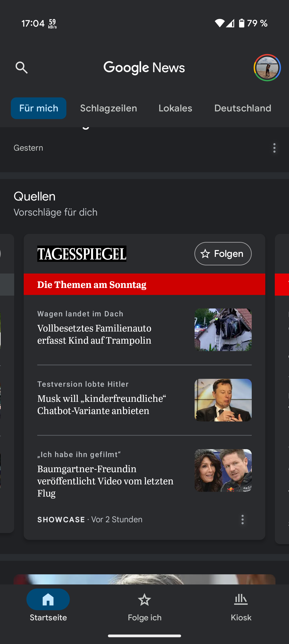Open article about Familienauto and Trampolin

(94, 334)
